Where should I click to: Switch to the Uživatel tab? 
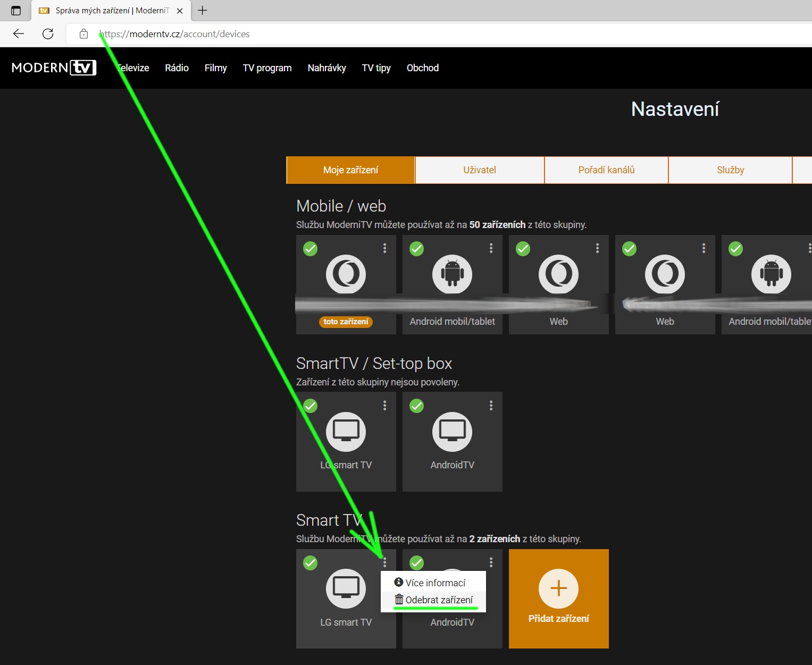tap(479, 170)
